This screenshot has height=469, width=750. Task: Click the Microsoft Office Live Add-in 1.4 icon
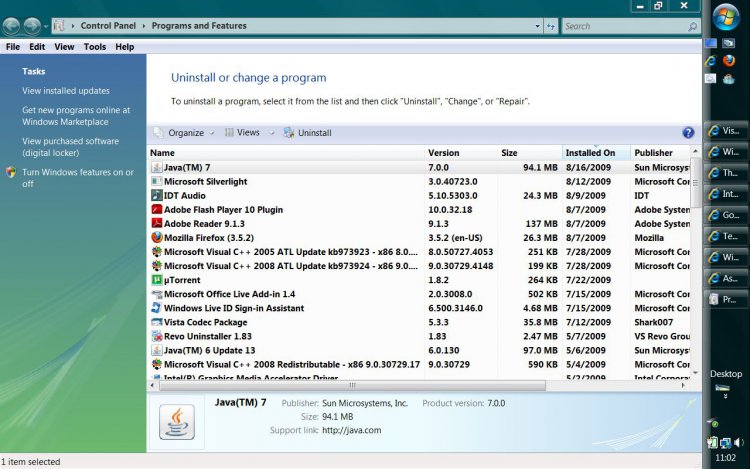[156, 294]
